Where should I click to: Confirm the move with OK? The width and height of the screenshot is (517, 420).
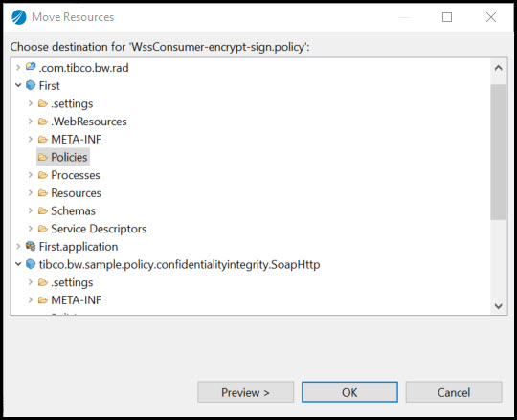click(x=349, y=392)
